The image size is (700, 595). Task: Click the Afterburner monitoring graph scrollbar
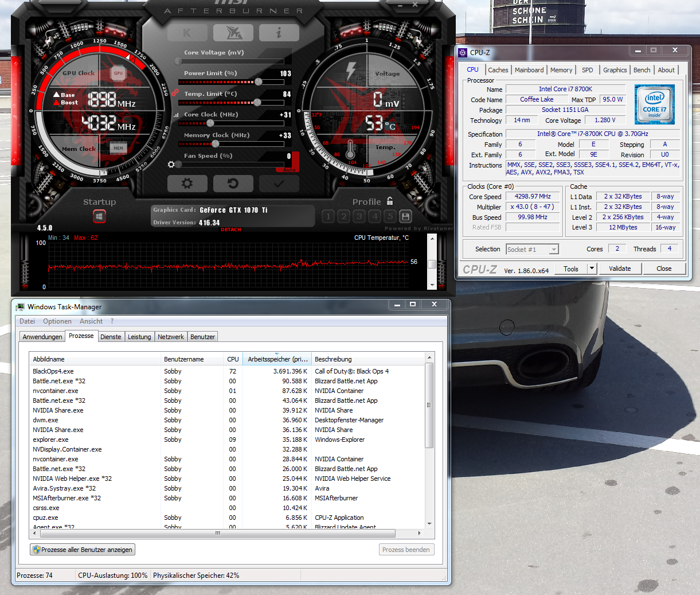tap(432, 261)
